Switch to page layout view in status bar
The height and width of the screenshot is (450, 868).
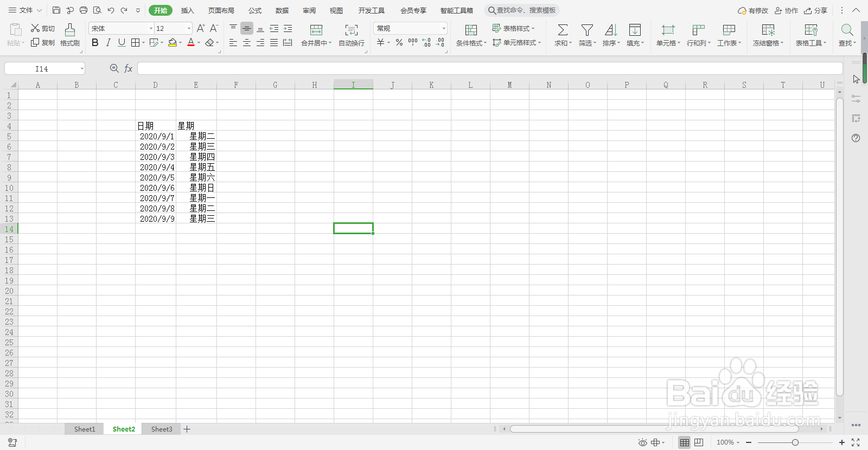click(699, 442)
